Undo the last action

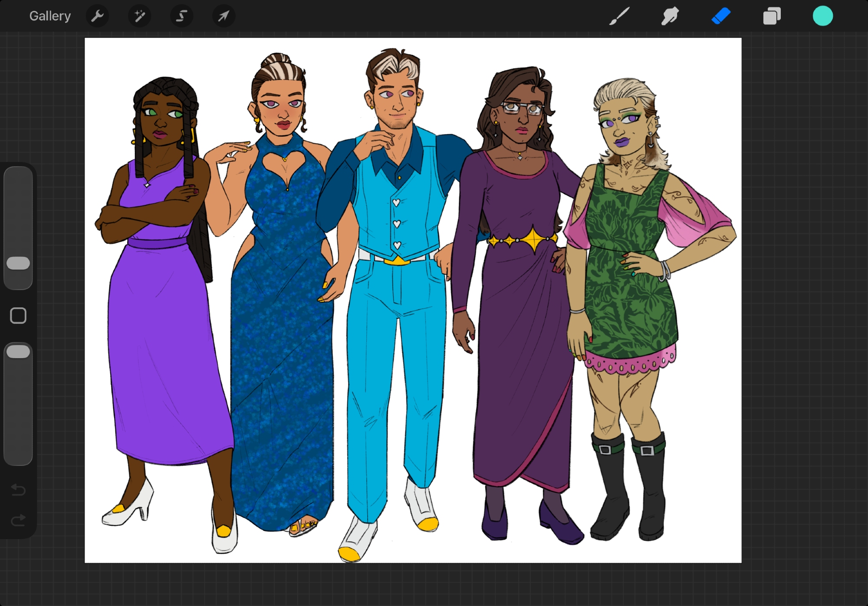(x=18, y=490)
